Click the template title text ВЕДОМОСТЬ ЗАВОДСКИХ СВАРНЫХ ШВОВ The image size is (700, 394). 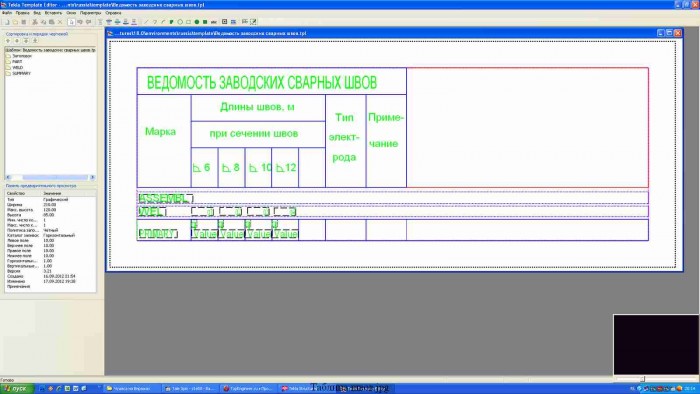click(262, 83)
